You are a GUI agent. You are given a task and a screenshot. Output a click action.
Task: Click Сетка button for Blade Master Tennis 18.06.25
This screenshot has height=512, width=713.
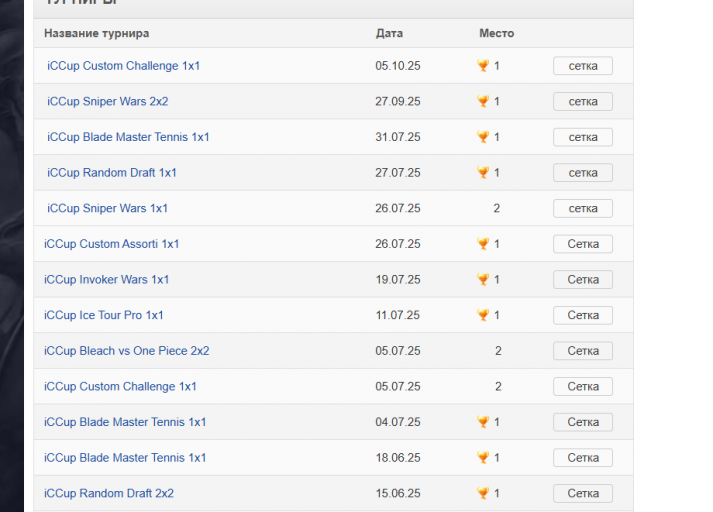582,458
